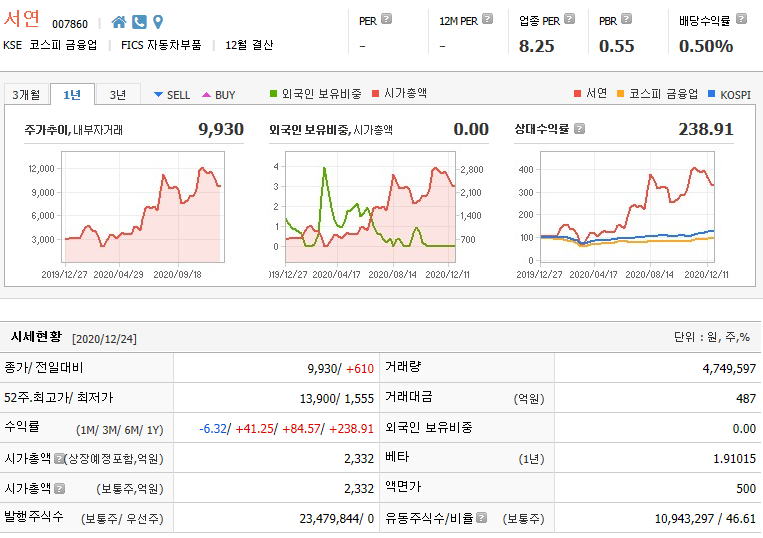Click the 서연 company name
The height and width of the screenshot is (538, 763).
coord(21,18)
